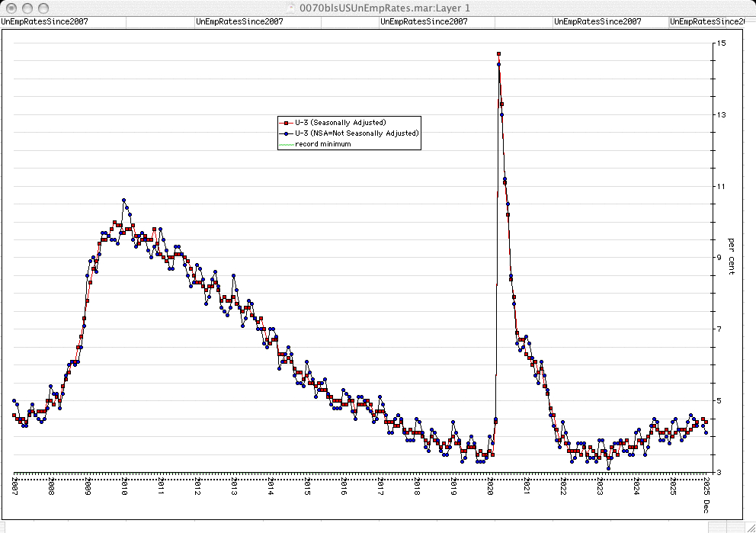This screenshot has width=756, height=533.
Task: Select the truncated UnEmpRatesSince header at far right
Action: (x=706, y=21)
